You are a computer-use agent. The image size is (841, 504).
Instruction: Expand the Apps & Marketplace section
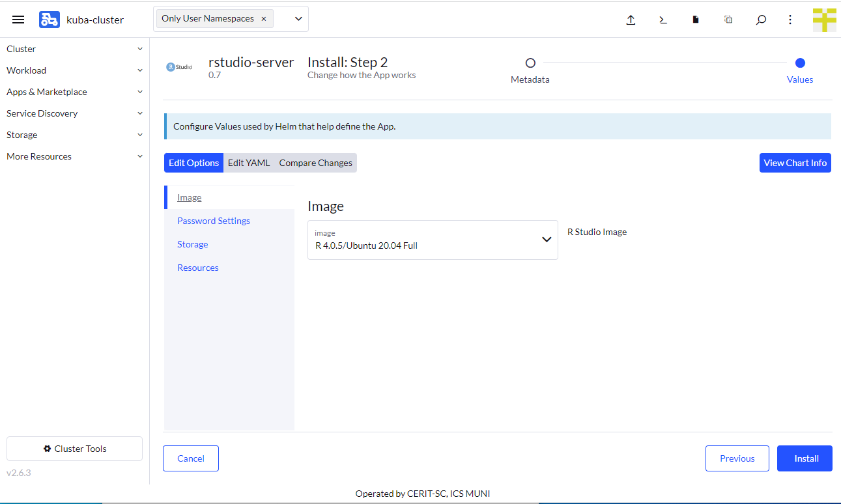[74, 92]
